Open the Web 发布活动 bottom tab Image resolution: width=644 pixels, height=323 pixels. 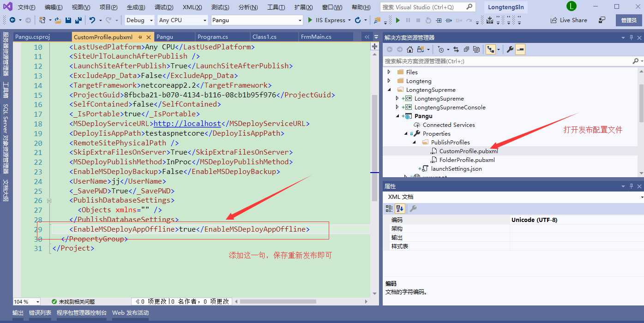[x=131, y=313]
